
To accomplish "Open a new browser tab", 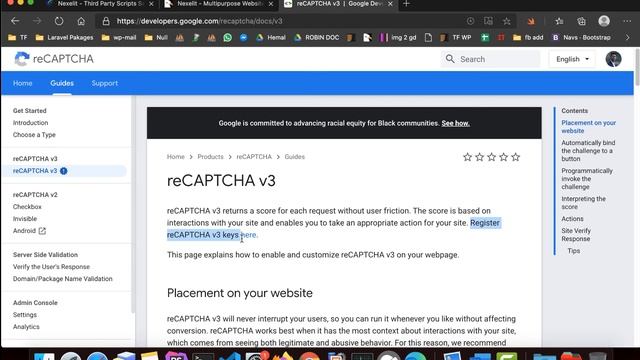I will (x=406, y=4).
